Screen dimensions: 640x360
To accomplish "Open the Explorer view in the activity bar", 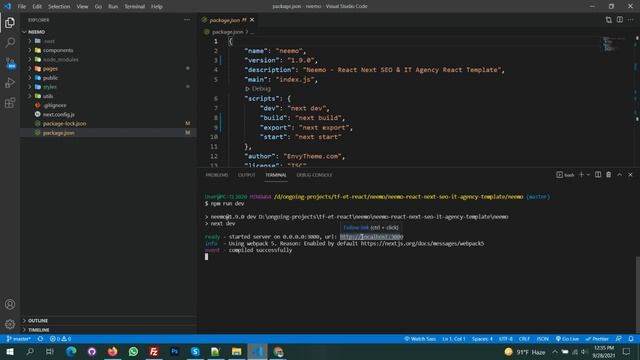I will click(x=10, y=23).
